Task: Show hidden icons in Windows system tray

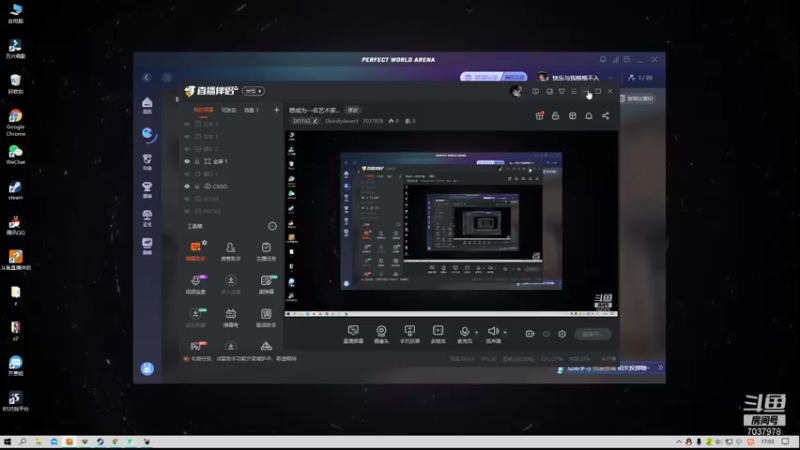Action: click(679, 442)
